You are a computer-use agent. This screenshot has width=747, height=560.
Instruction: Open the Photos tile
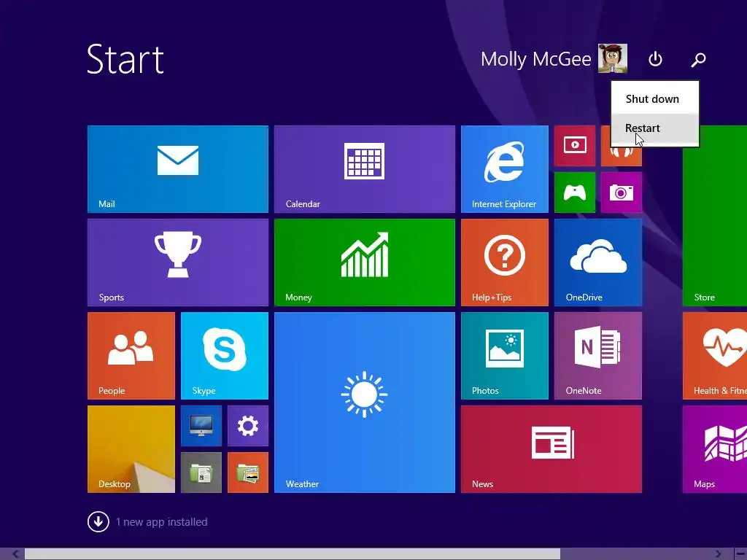[x=505, y=356]
